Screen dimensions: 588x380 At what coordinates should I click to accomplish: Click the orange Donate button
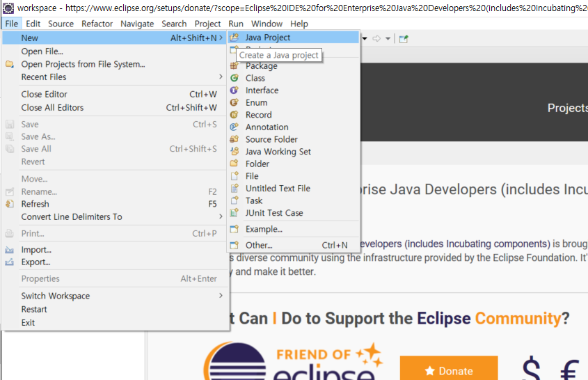[x=449, y=368]
